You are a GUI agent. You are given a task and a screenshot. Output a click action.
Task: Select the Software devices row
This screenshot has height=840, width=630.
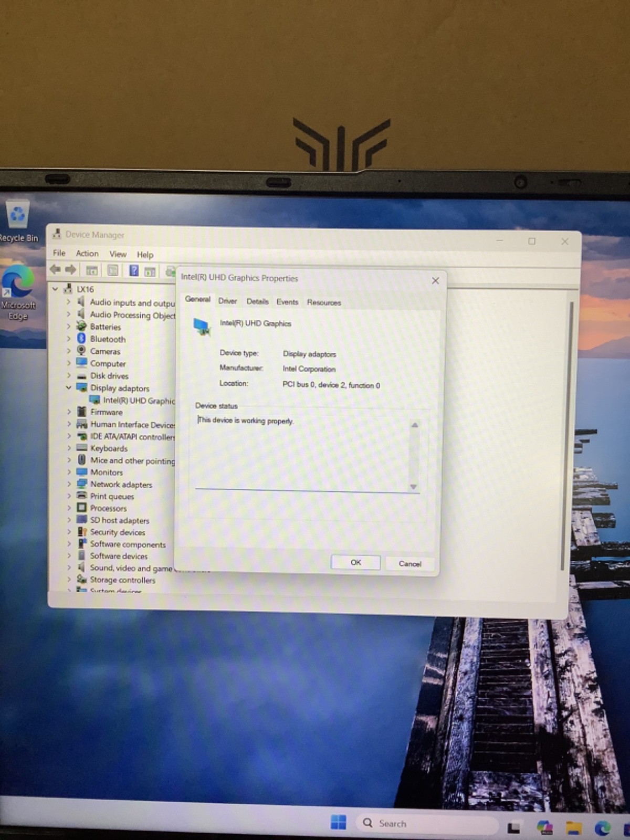point(112,556)
